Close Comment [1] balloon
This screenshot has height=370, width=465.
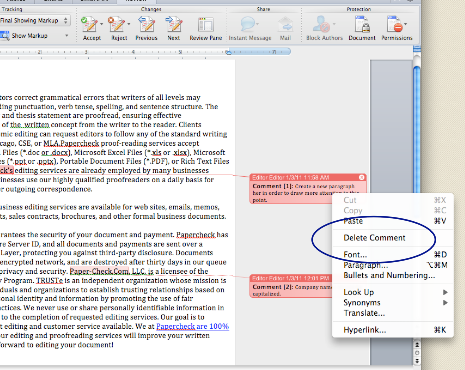(x=362, y=177)
